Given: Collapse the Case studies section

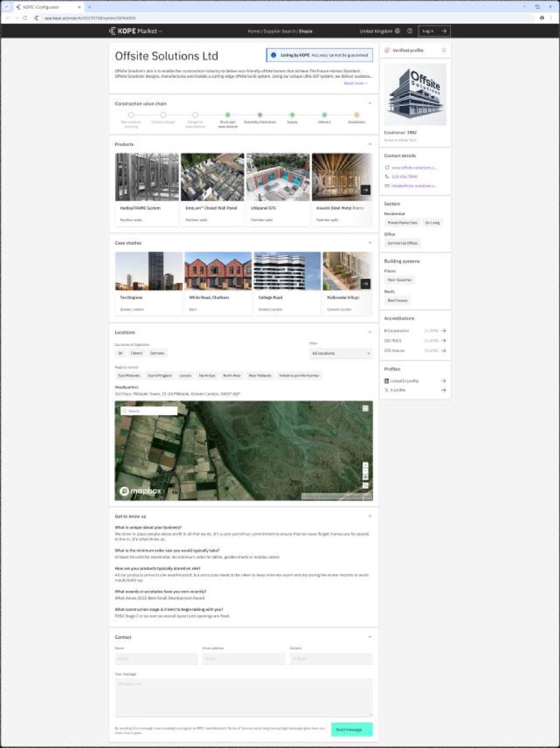Looking at the screenshot, I should [370, 242].
